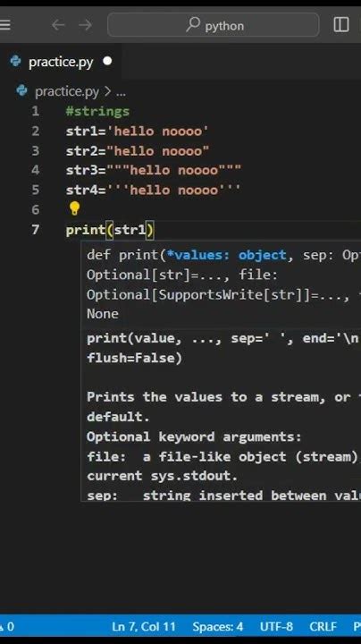Click the warnings count in status bar
The width and height of the screenshot is (361, 644).
click(6, 626)
